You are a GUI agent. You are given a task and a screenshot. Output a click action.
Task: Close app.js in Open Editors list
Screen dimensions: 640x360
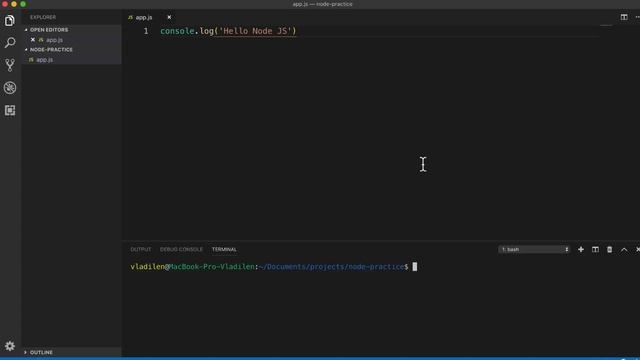33,40
